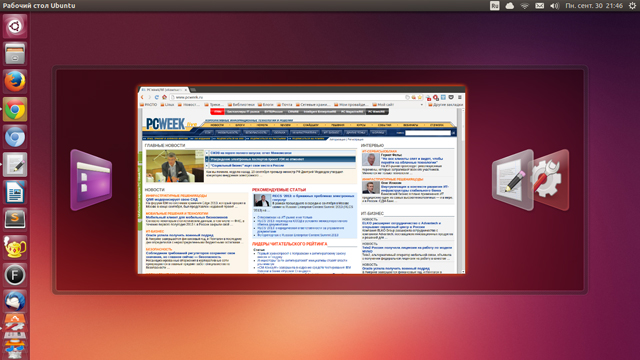640x360 pixels.
Task: Open Chromium browser from the launcher
Action: [x=15, y=137]
